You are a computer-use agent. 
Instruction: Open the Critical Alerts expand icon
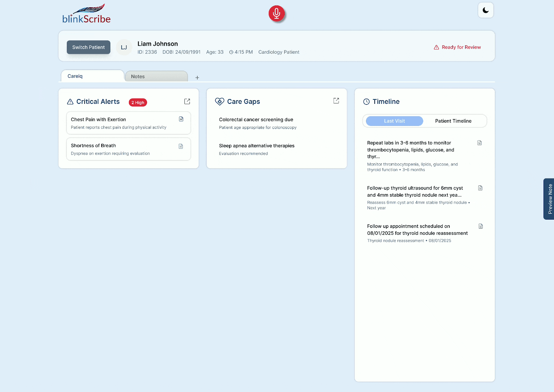(x=187, y=102)
